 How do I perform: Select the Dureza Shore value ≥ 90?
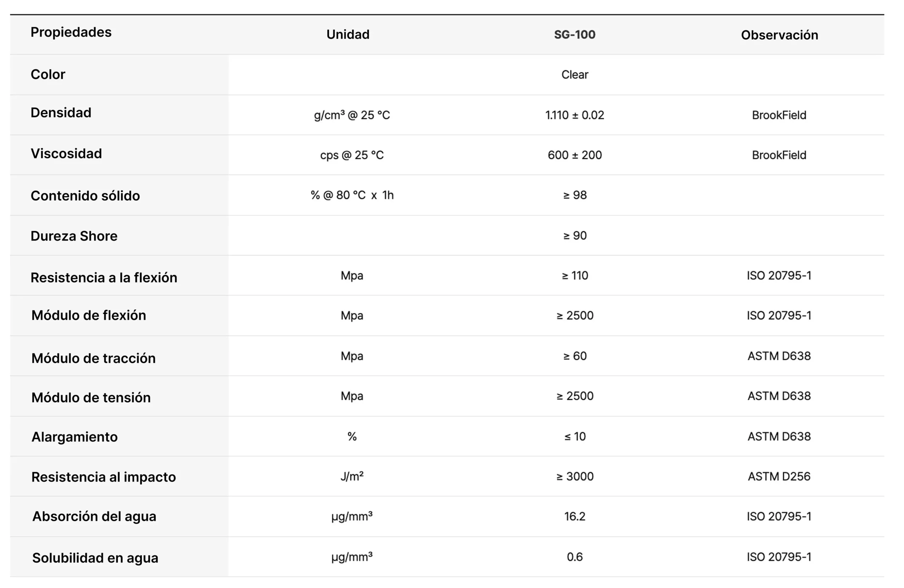[574, 236]
